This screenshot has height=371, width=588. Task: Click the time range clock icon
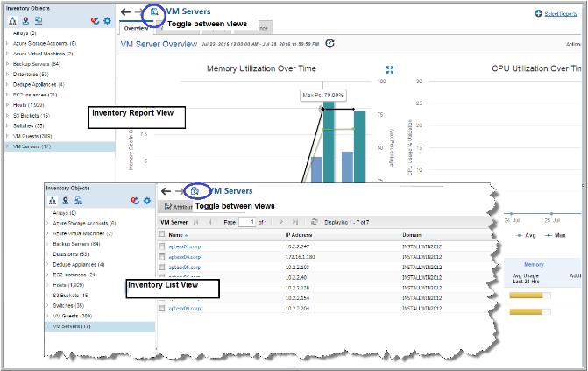pyautogui.click(x=329, y=42)
